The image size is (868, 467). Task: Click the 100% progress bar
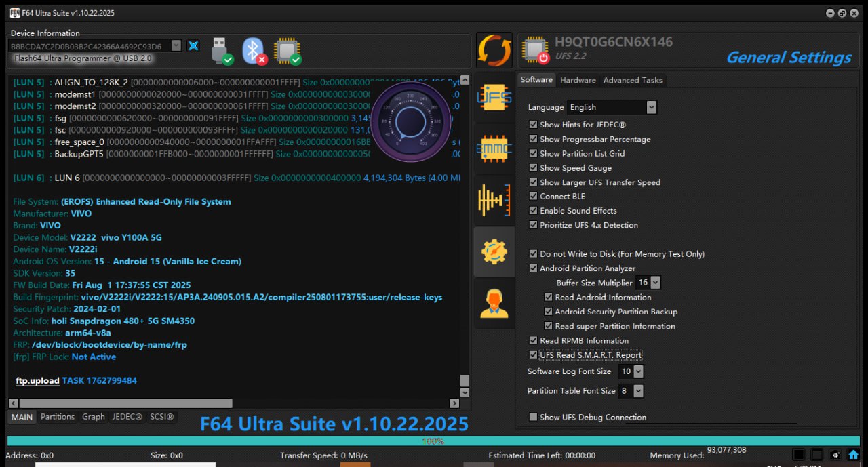(433, 441)
